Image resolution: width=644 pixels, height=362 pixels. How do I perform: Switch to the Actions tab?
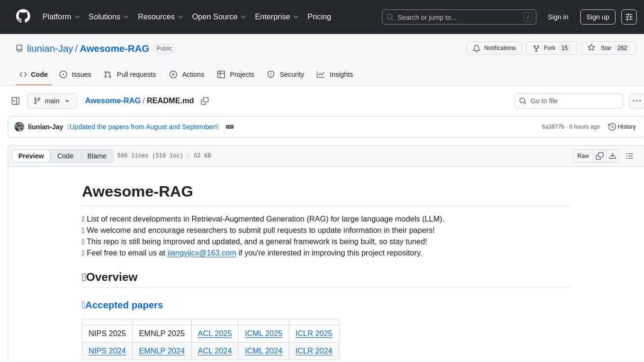point(187,74)
